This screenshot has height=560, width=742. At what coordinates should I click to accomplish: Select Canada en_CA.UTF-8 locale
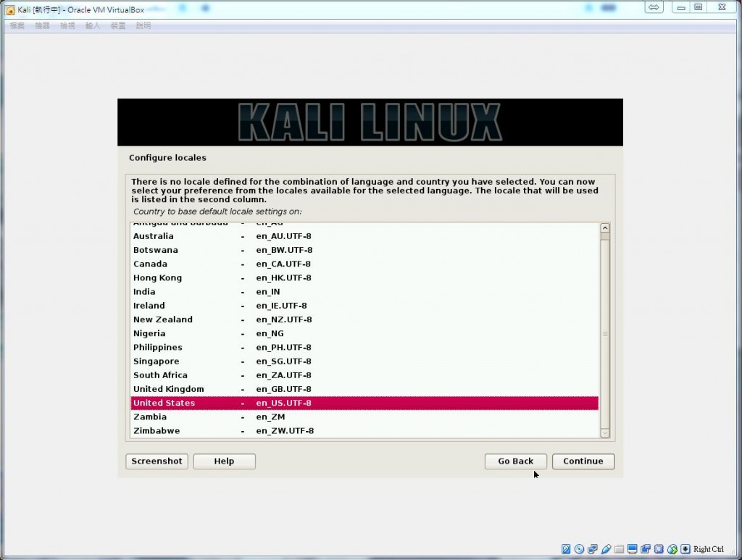pos(364,264)
